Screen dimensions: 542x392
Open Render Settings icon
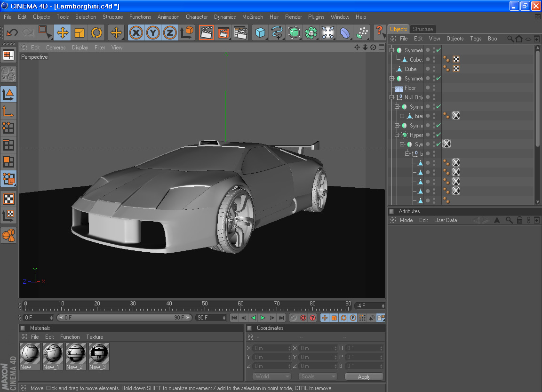pyautogui.click(x=240, y=33)
